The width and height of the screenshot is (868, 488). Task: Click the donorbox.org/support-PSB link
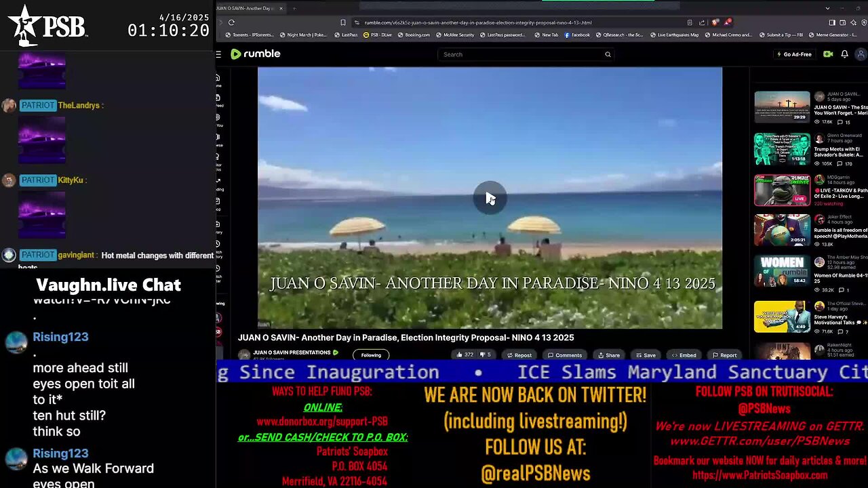tap(322, 422)
